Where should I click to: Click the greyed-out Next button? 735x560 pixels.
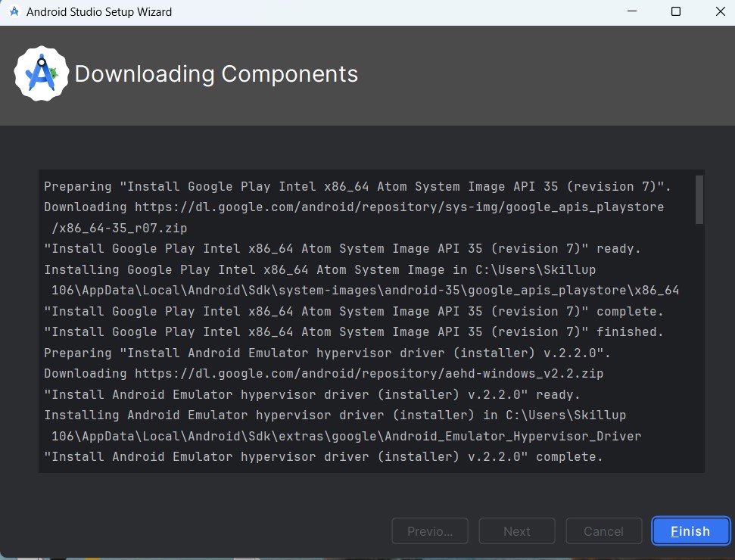click(x=516, y=531)
